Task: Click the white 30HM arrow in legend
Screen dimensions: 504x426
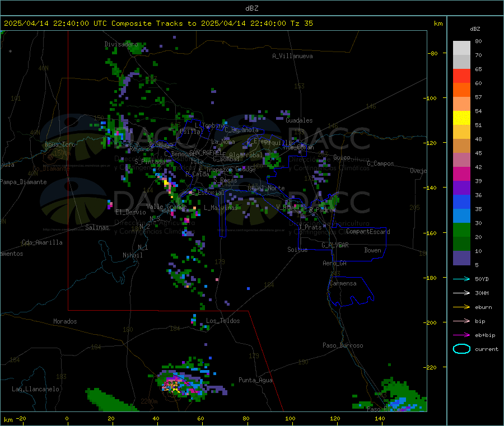Action: pyautogui.click(x=461, y=293)
